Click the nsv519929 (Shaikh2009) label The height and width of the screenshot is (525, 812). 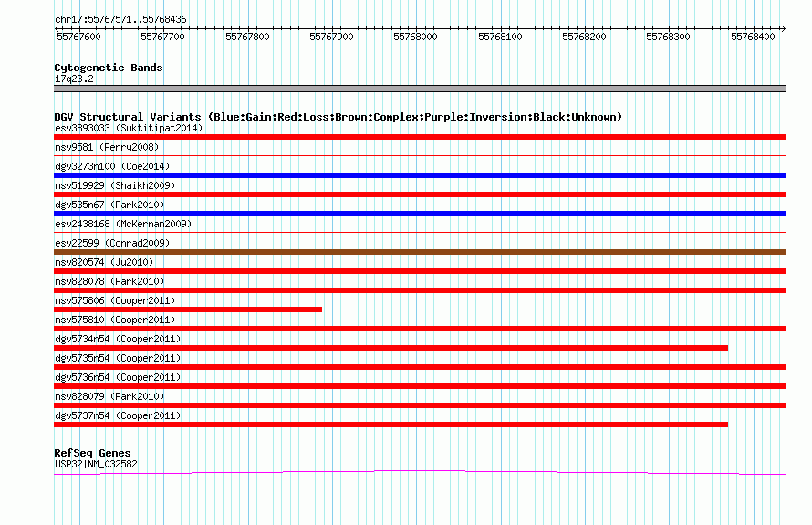click(115, 185)
